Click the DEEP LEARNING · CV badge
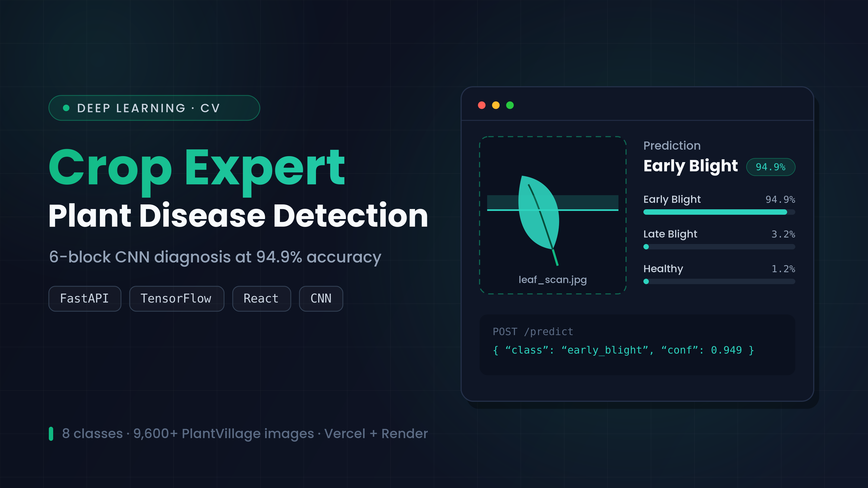Image resolution: width=868 pixels, height=488 pixels. point(154,108)
